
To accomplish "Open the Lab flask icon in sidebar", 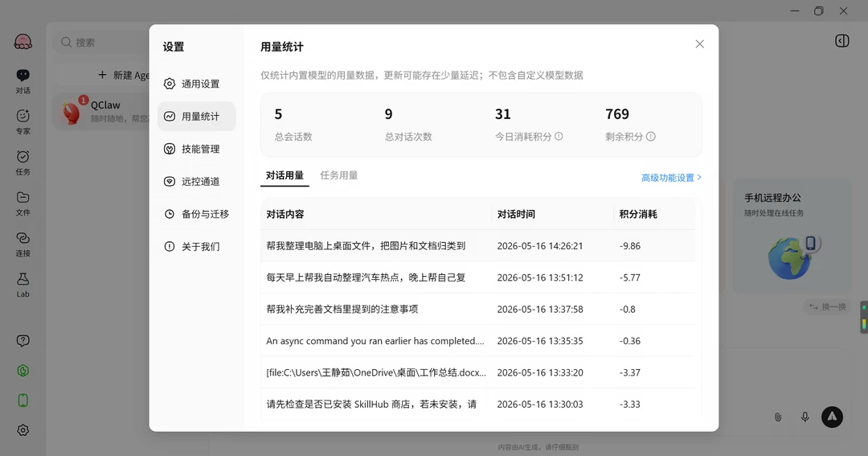I will tap(23, 284).
